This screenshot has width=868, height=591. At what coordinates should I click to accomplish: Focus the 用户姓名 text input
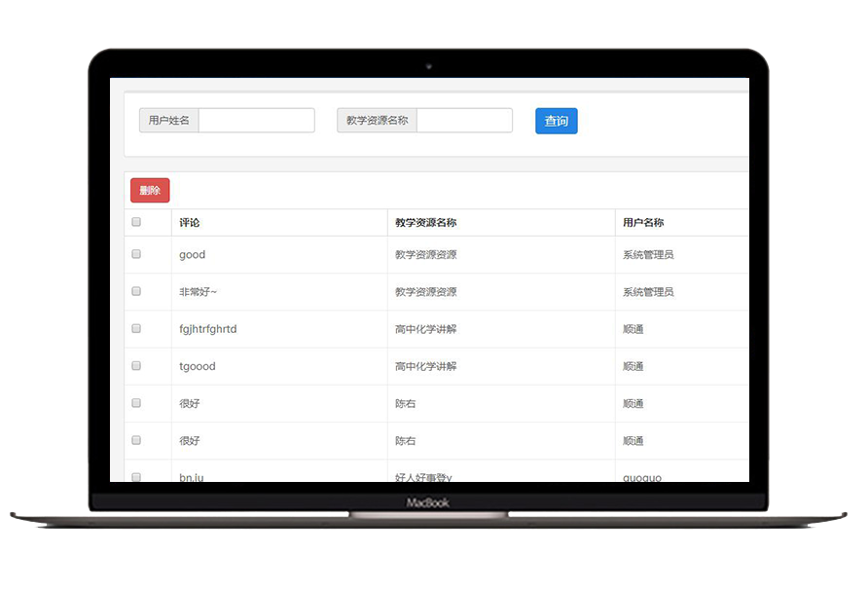click(x=256, y=121)
